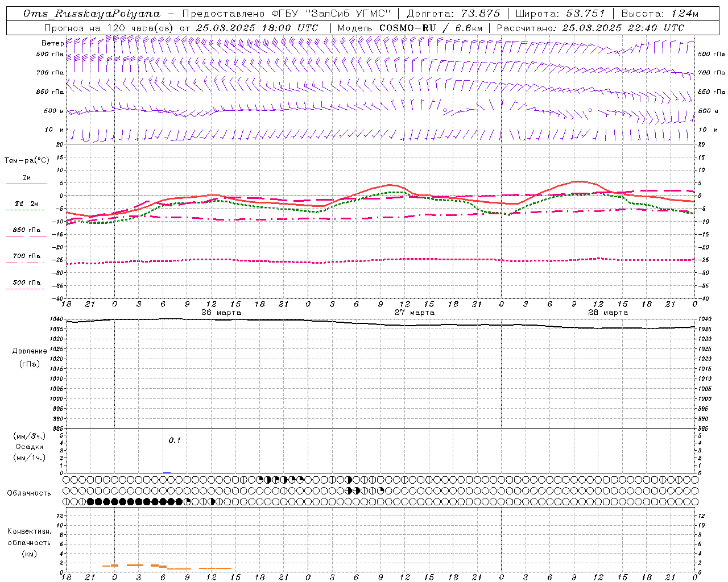Select the Облачность cloud cover label
The height and width of the screenshot is (582, 728).
(x=29, y=493)
